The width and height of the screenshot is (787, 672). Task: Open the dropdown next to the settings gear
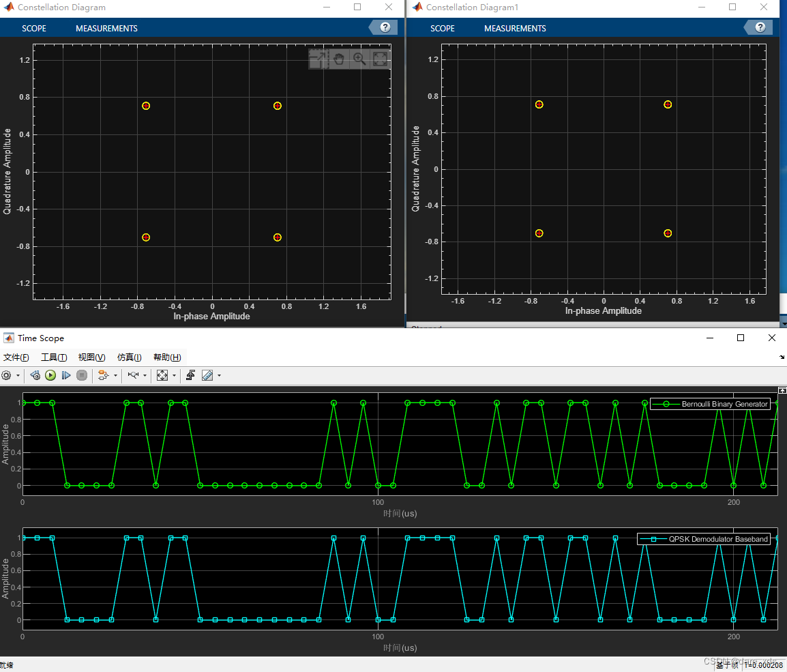[18, 375]
